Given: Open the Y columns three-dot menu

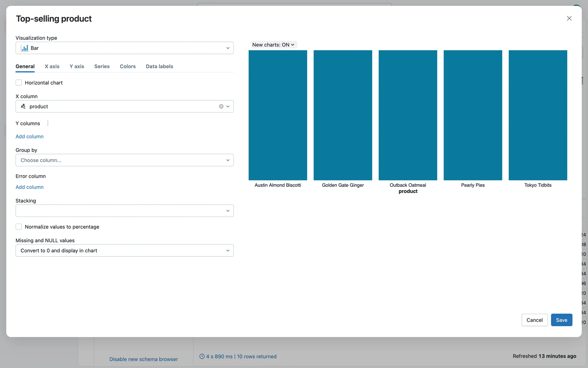Looking at the screenshot, I should click(48, 123).
